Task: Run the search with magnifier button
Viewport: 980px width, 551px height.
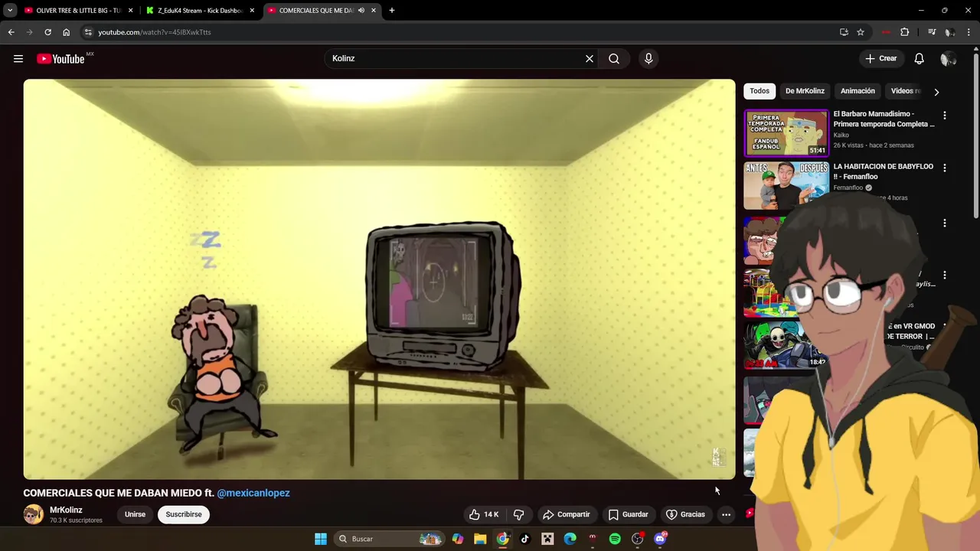Action: pyautogui.click(x=614, y=58)
